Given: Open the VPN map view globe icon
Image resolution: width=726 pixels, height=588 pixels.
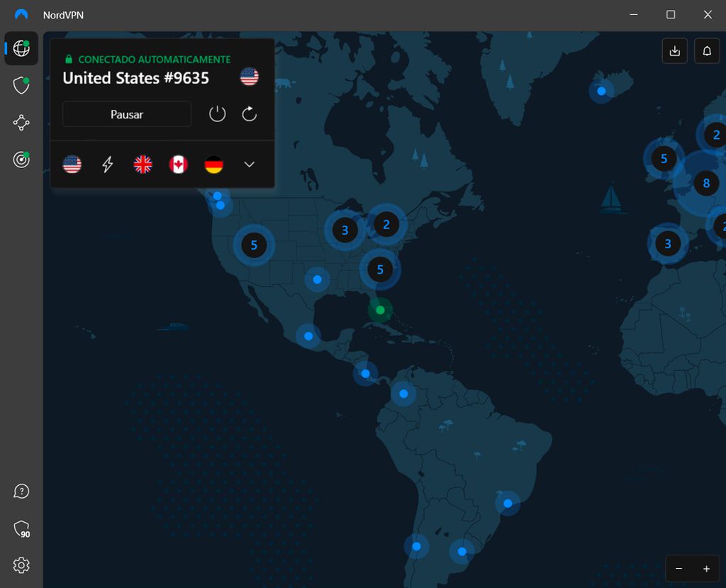Looking at the screenshot, I should 21,48.
